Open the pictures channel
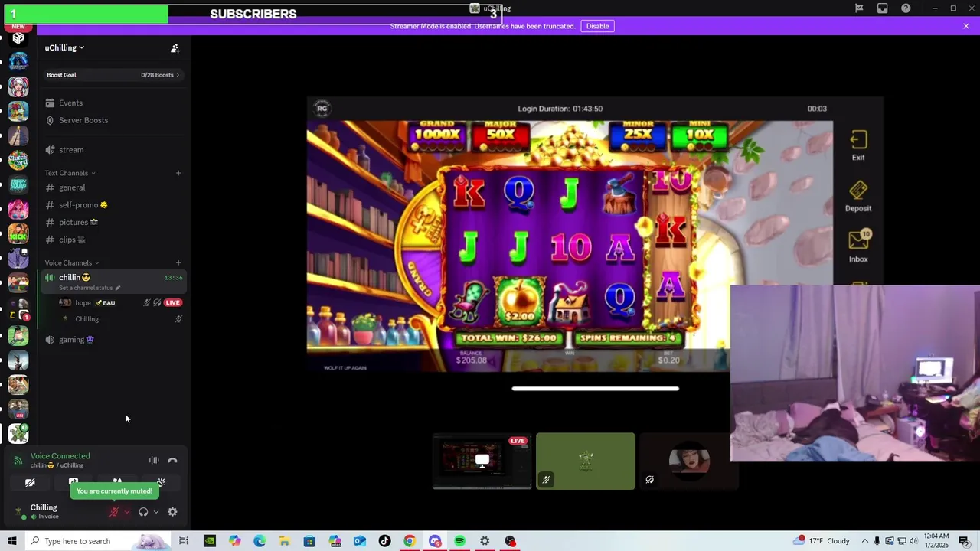The image size is (980, 551). pyautogui.click(x=113, y=222)
